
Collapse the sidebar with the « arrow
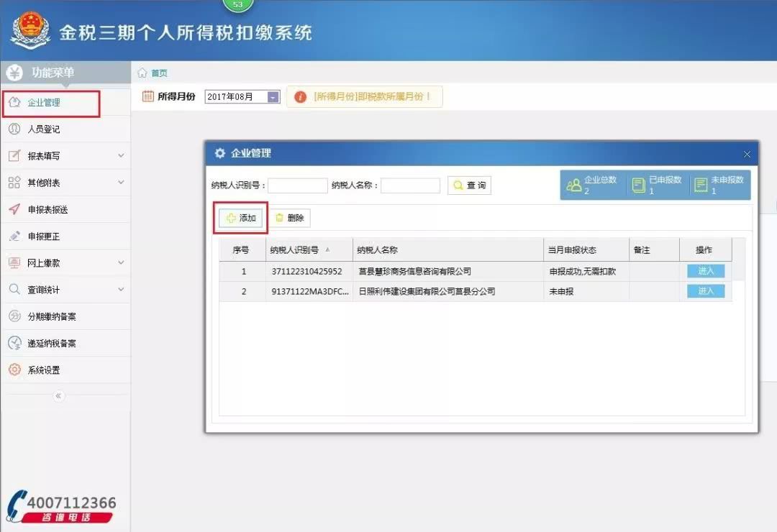[x=58, y=396]
